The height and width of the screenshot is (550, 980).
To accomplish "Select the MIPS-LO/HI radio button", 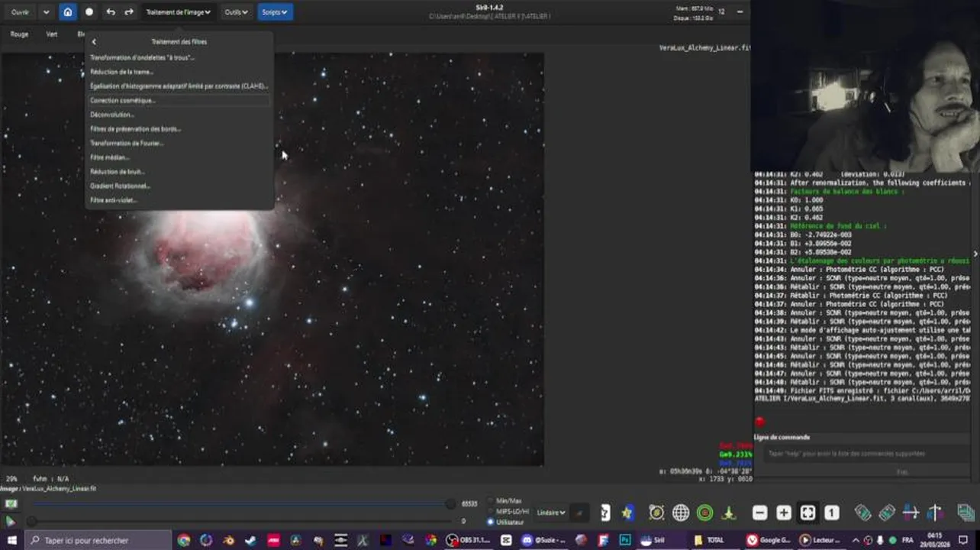I will point(490,511).
